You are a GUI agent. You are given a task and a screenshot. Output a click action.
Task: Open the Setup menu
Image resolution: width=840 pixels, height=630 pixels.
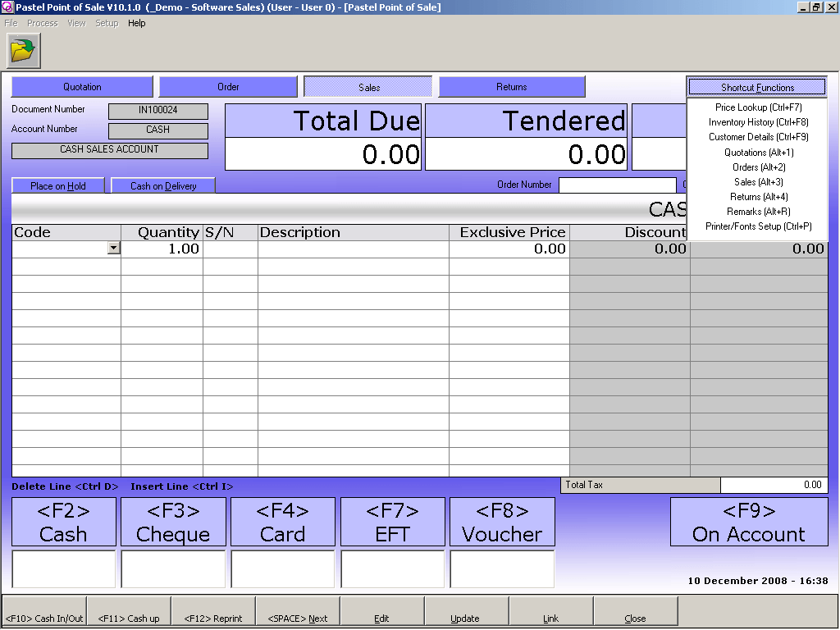[x=107, y=23]
